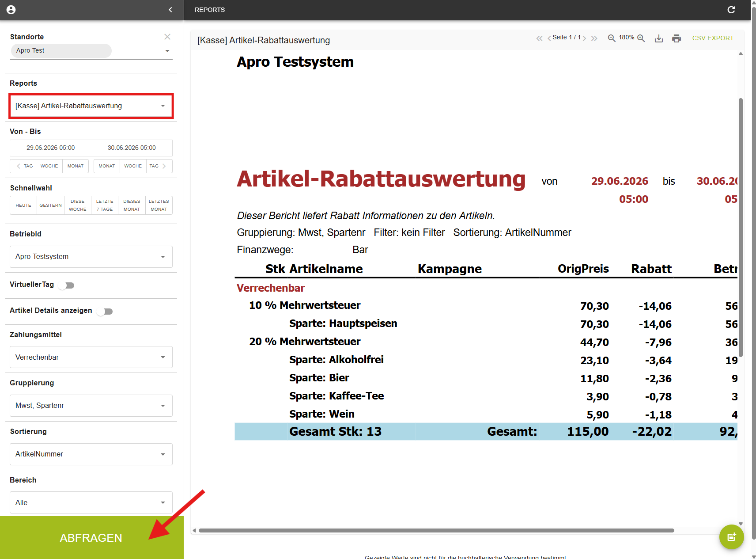Screen dimensions: 756x559
Task: Select the GESTERN quick range
Action: (51, 205)
